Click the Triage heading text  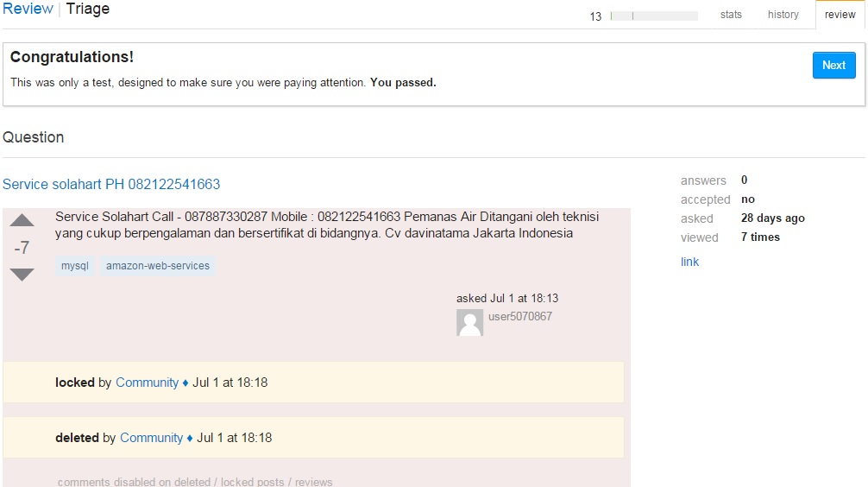88,9
